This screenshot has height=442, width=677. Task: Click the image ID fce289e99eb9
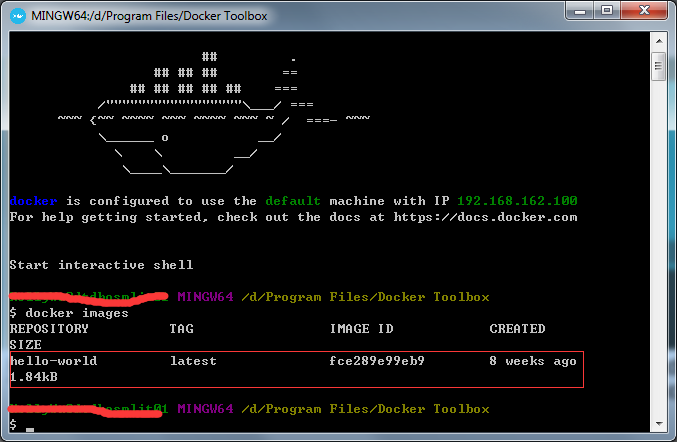[377, 361]
